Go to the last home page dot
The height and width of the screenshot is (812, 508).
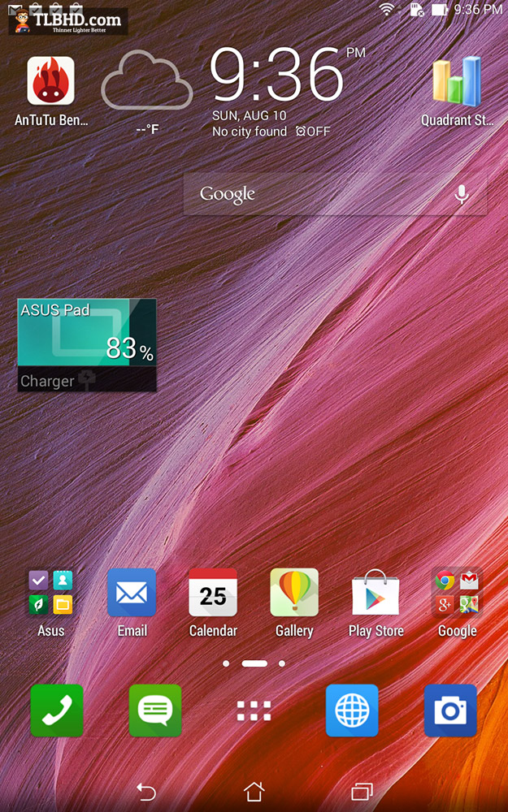click(282, 663)
